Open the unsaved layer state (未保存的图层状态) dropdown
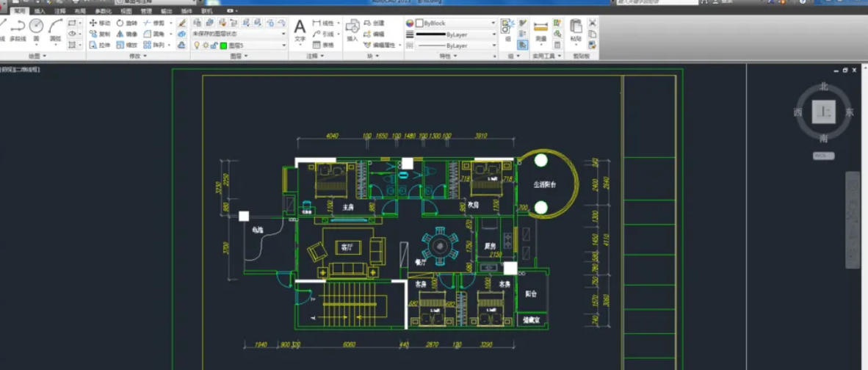 click(x=239, y=34)
